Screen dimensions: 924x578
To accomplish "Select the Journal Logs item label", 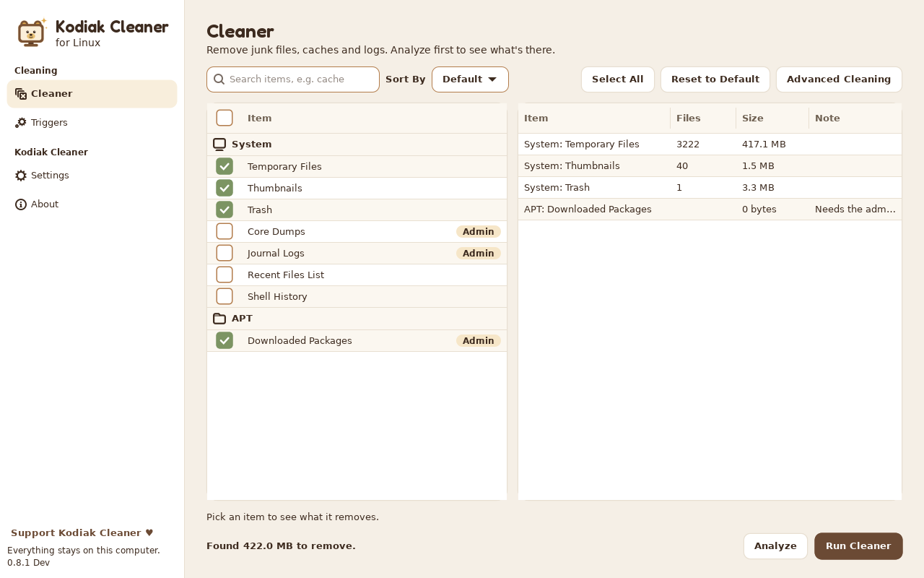I will coord(276,254).
